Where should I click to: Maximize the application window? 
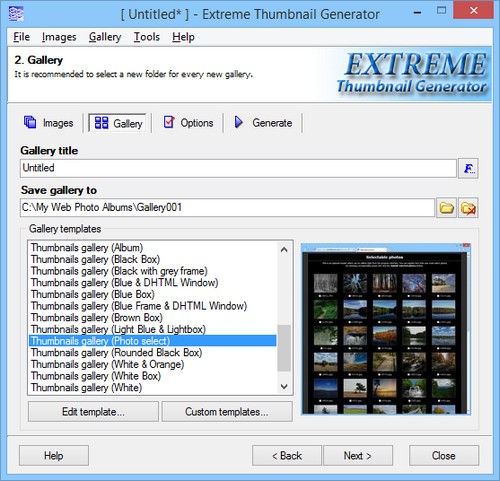[x=441, y=11]
